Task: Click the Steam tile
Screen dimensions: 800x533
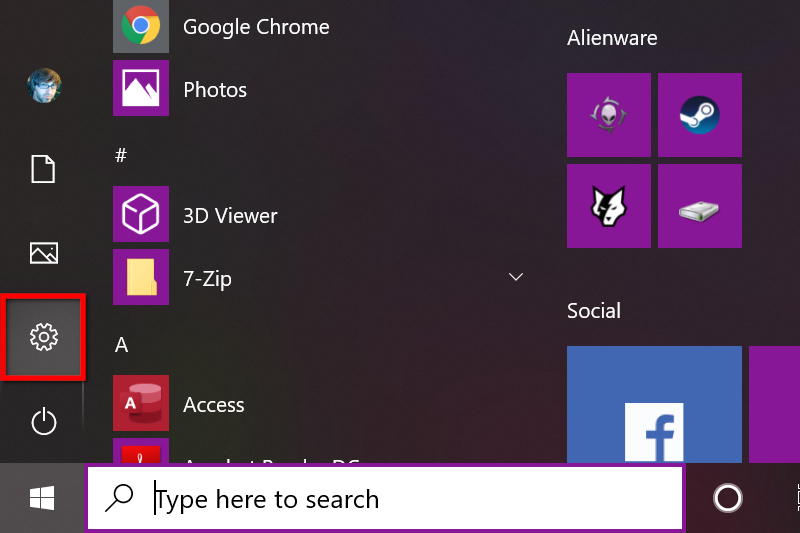Action: click(700, 115)
